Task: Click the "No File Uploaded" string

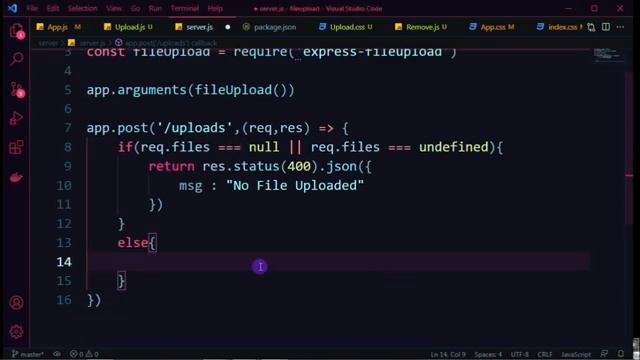Action: click(295, 185)
